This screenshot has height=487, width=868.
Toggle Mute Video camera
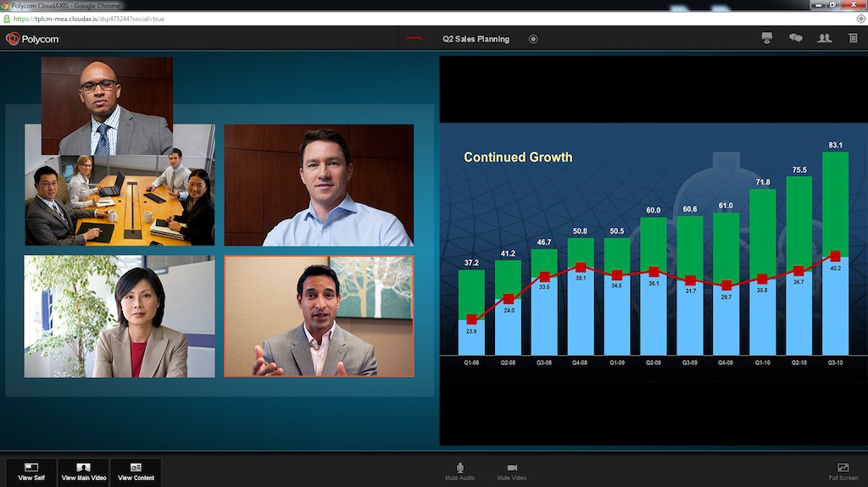512,472
